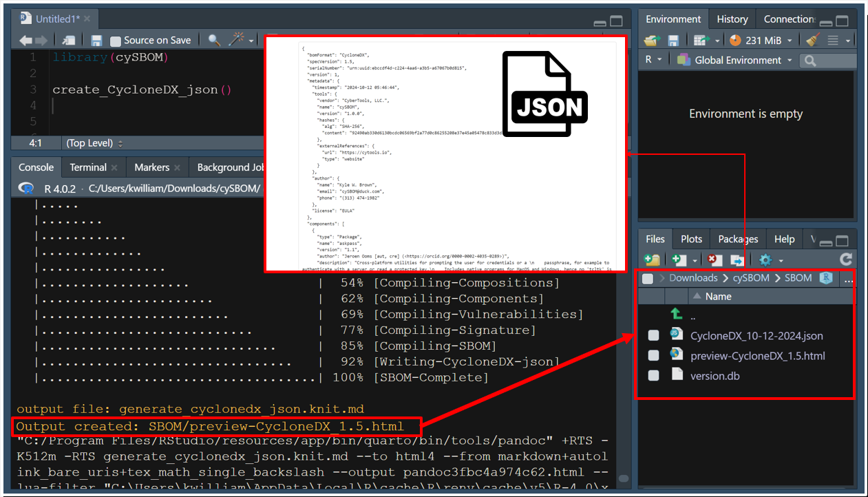
Task: Navigate to Downloads in the Files breadcrumb
Action: pos(693,278)
